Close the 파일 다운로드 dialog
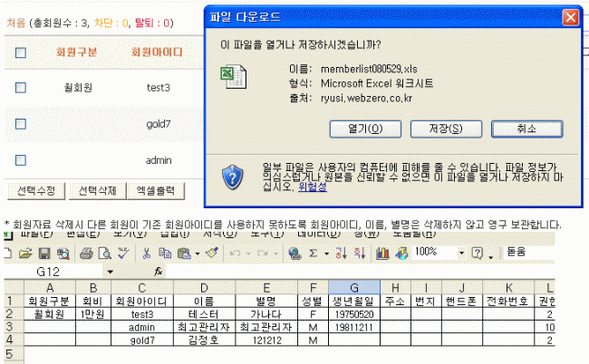This screenshot has width=589, height=364. (571, 17)
